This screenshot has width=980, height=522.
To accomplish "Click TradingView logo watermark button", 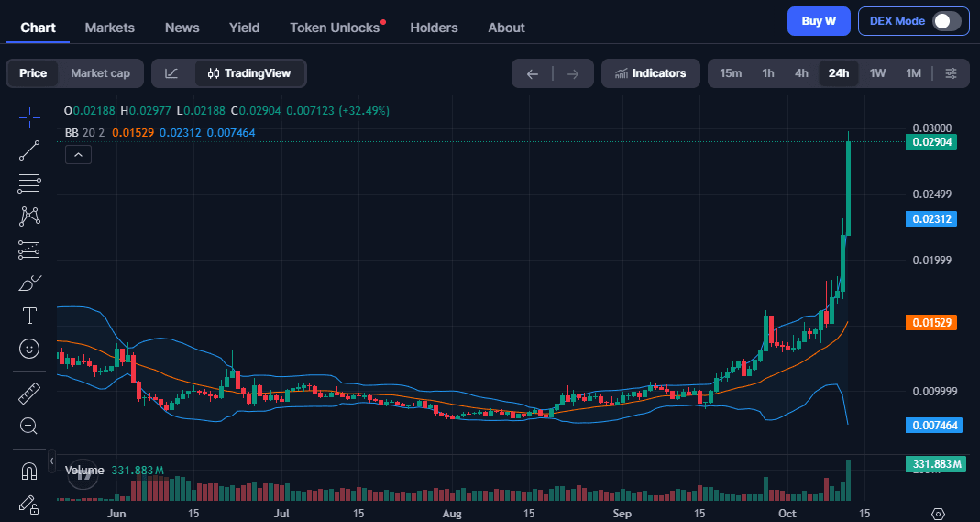I will 83,473.
